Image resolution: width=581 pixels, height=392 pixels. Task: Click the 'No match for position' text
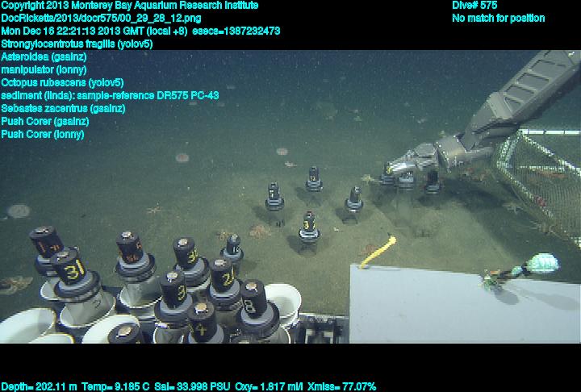pyautogui.click(x=498, y=19)
